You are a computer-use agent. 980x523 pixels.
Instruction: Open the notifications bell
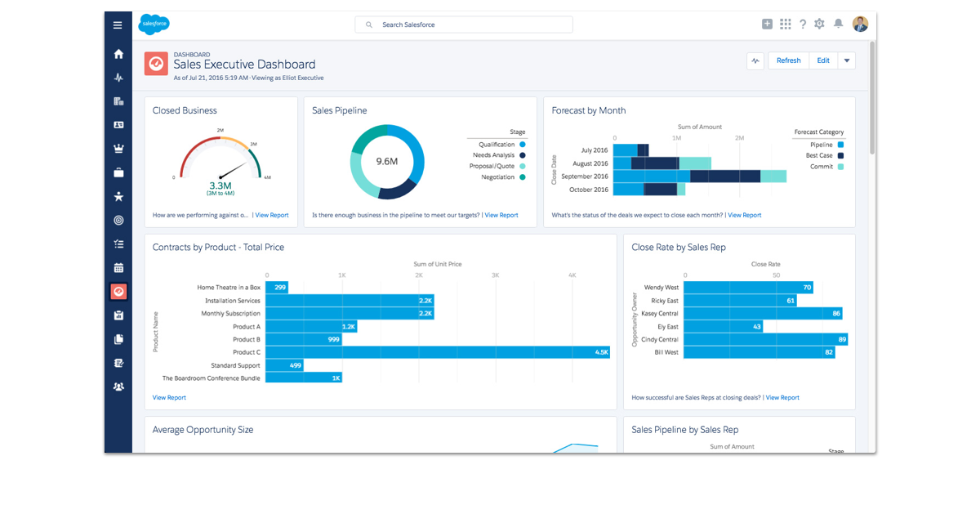[838, 25]
